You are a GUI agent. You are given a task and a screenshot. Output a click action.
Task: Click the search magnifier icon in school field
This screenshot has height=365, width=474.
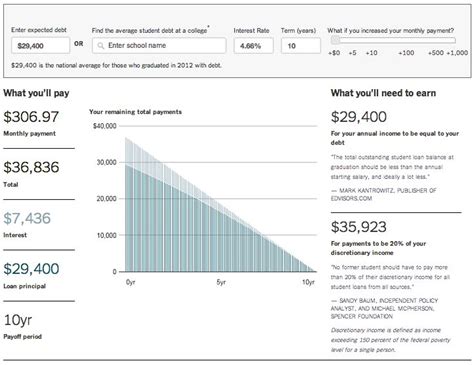(100, 46)
